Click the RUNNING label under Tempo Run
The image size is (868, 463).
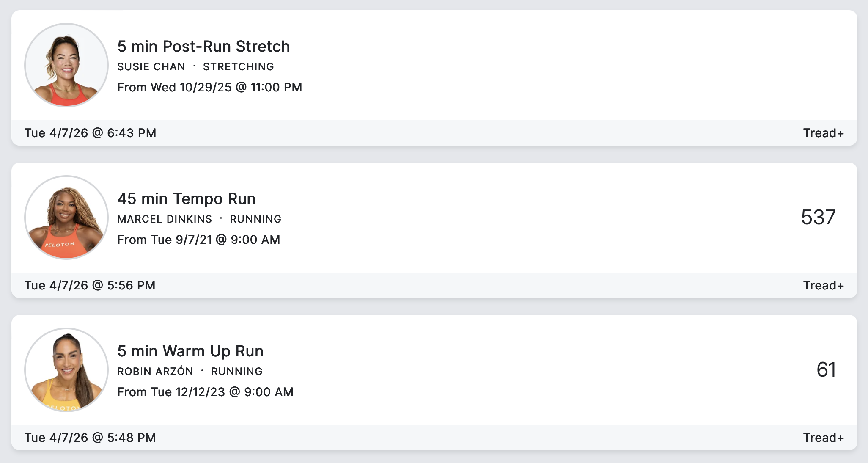click(255, 219)
